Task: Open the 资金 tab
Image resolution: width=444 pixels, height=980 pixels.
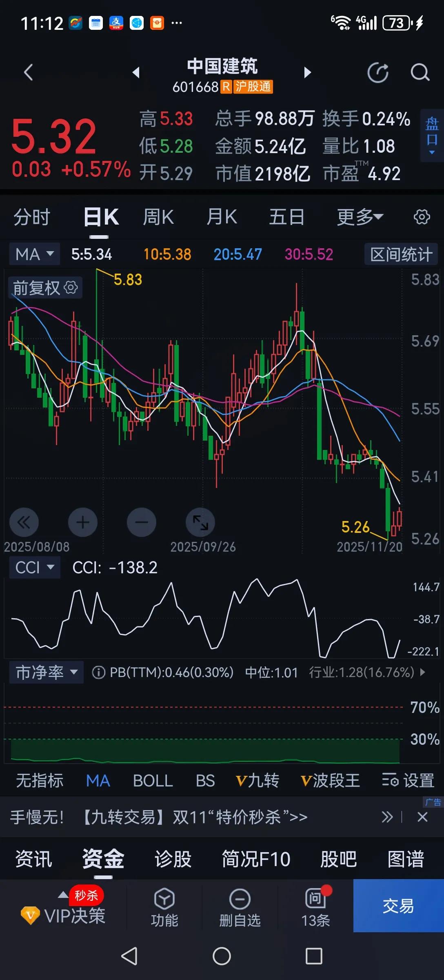Action: click(x=103, y=859)
